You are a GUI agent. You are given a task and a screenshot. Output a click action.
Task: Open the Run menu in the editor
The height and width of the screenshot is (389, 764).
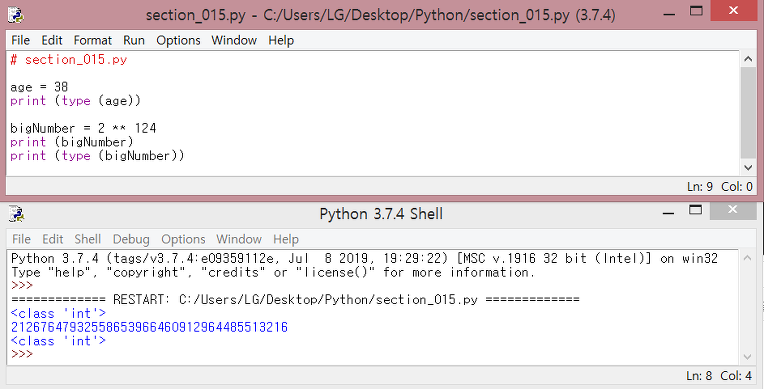[x=134, y=40]
